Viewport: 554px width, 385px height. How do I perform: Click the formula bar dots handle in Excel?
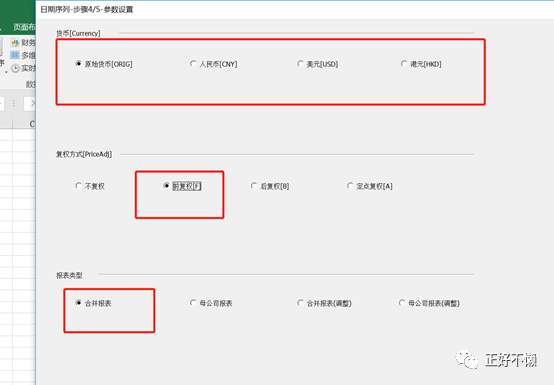click(x=13, y=103)
